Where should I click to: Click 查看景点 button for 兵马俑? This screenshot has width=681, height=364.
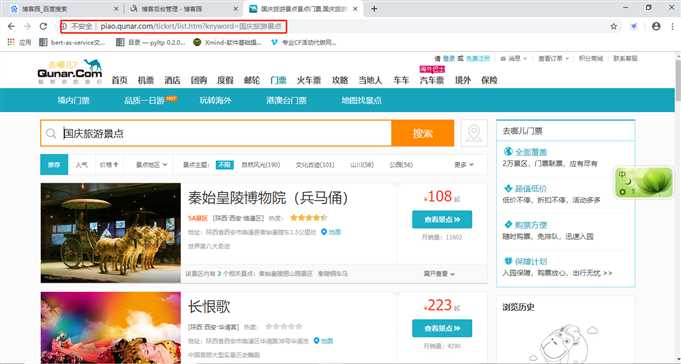[x=442, y=220]
